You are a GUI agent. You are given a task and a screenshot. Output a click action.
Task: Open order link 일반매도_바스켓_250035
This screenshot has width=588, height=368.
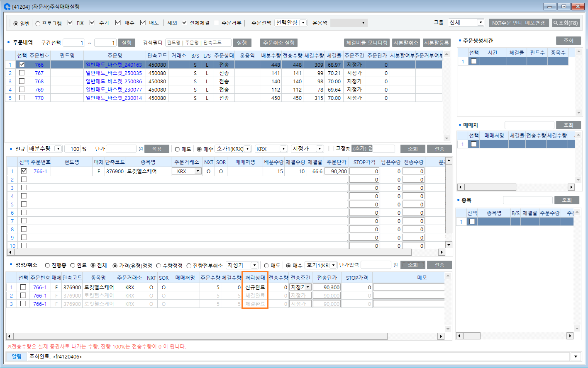point(114,73)
